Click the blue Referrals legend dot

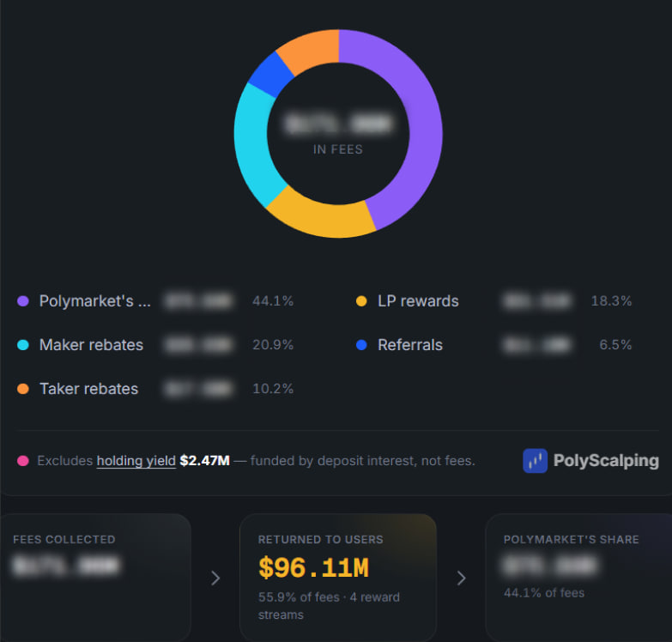(361, 345)
